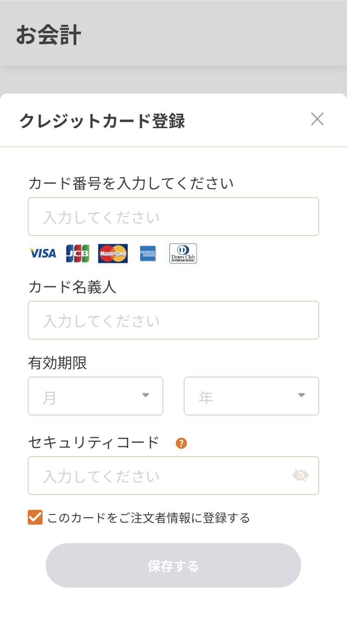Select the JCB card logo

tap(78, 254)
